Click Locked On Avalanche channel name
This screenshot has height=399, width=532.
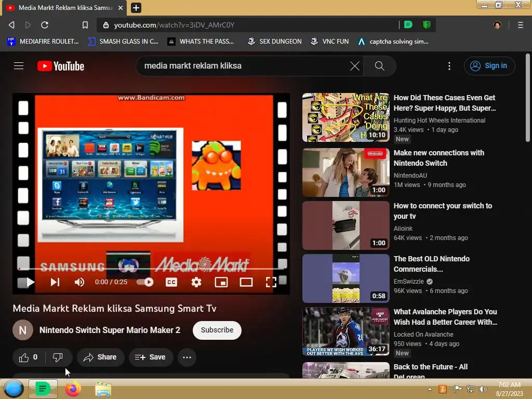pyautogui.click(x=423, y=334)
